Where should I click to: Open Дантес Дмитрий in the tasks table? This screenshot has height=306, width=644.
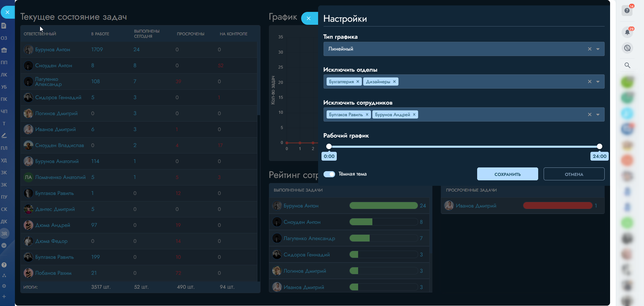click(55, 209)
